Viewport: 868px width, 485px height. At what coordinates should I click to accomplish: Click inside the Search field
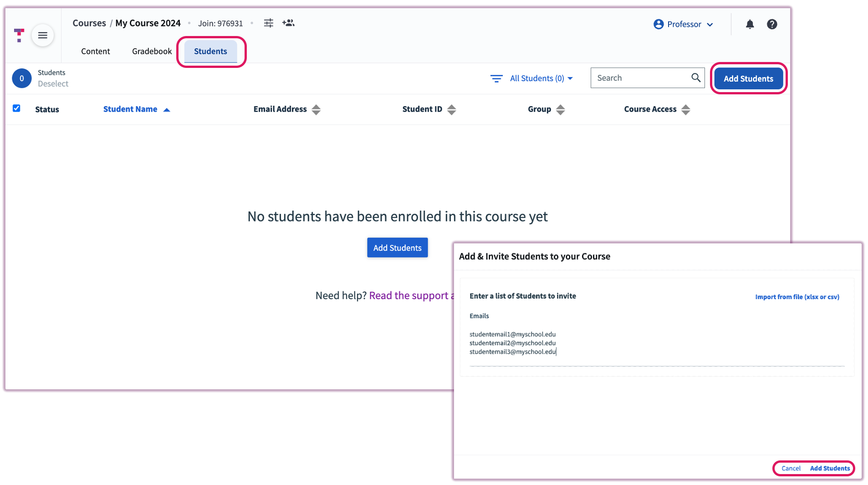pos(638,77)
